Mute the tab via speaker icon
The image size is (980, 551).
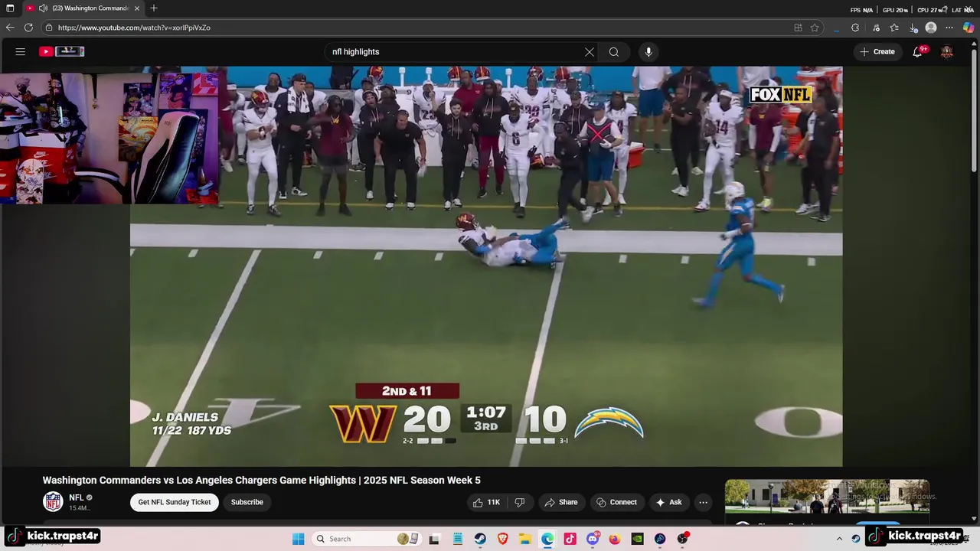click(43, 8)
